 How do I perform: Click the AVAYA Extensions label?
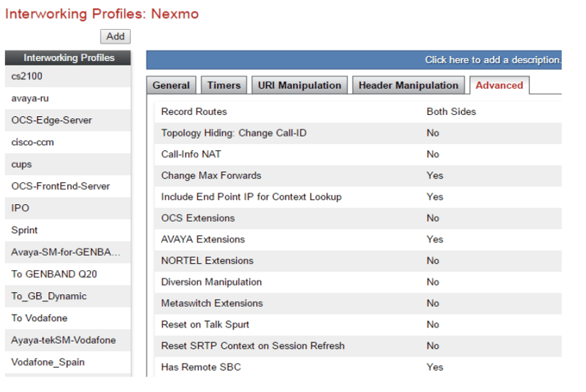click(203, 240)
